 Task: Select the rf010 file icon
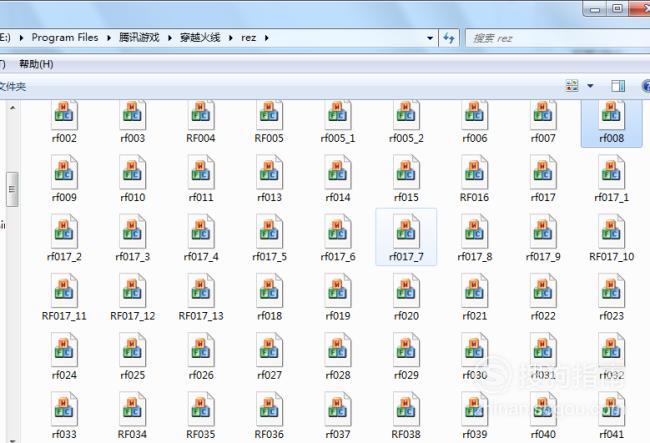click(133, 172)
